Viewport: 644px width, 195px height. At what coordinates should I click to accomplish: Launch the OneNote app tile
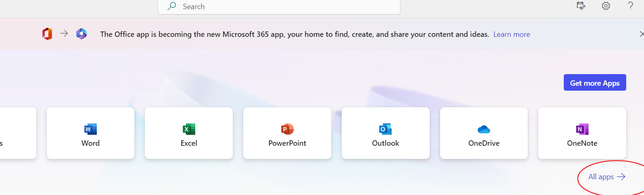pyautogui.click(x=582, y=133)
